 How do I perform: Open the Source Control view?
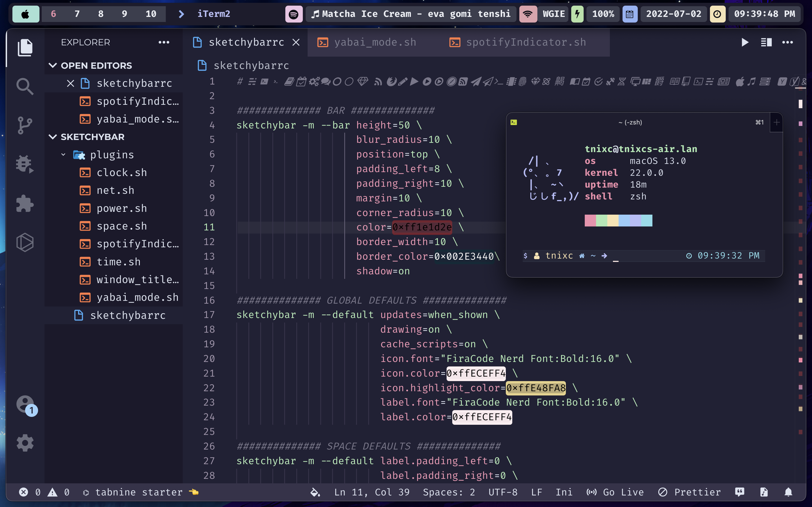point(25,125)
